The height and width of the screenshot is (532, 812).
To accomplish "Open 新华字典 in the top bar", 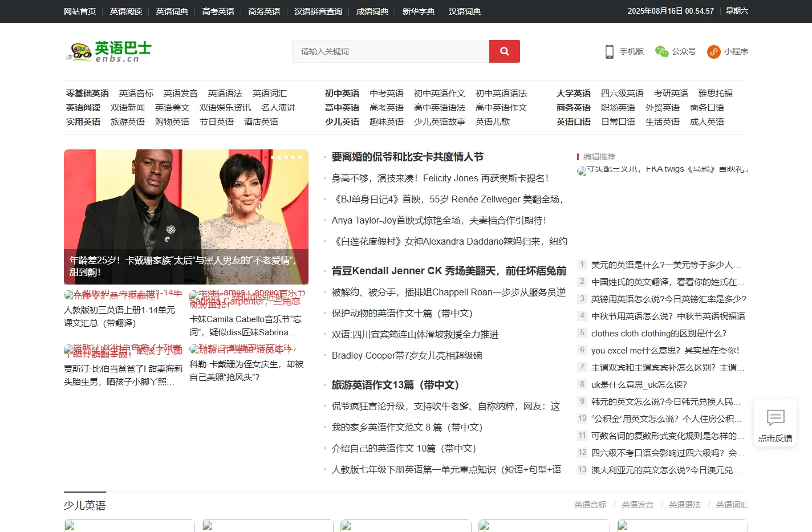I will pyautogui.click(x=419, y=11).
